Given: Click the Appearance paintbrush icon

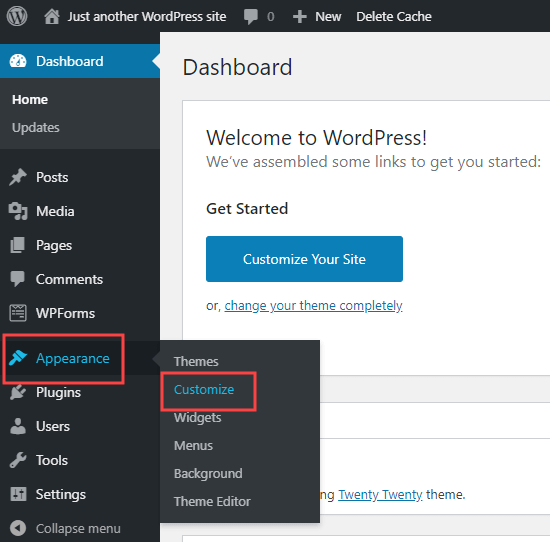Looking at the screenshot, I should [x=18, y=358].
